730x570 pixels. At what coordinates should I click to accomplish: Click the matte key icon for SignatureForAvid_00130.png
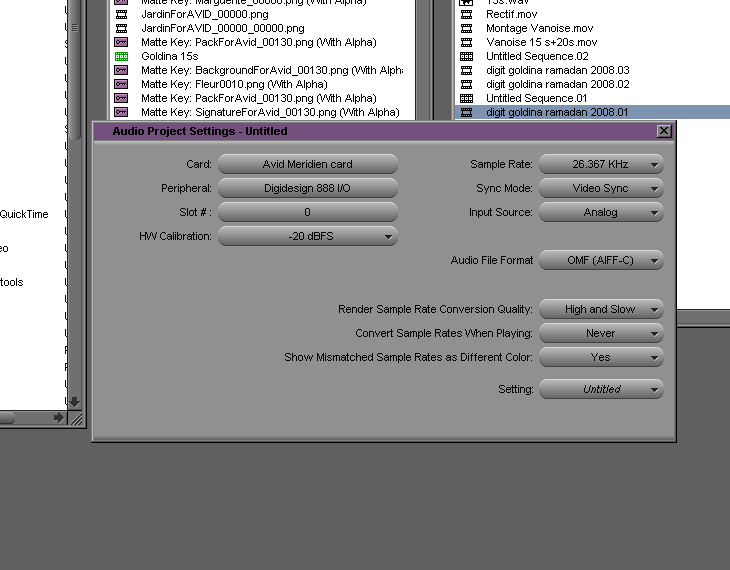pyautogui.click(x=121, y=112)
